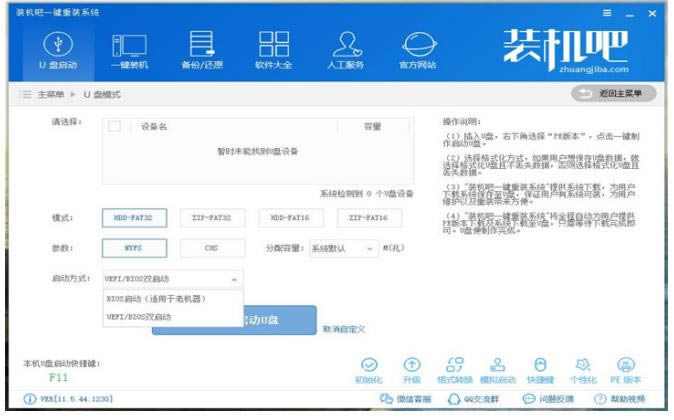
Task: Click the VER[11.5.44.1230] version text
Action: tap(77, 399)
